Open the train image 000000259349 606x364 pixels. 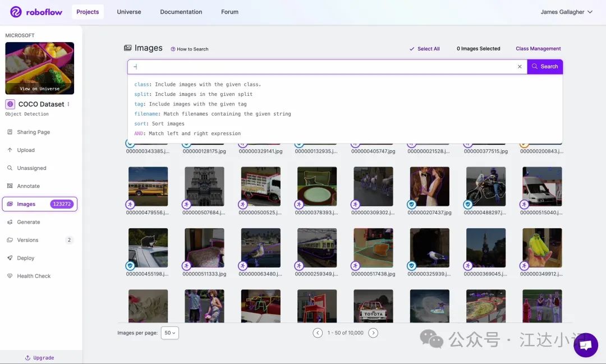tap(317, 248)
